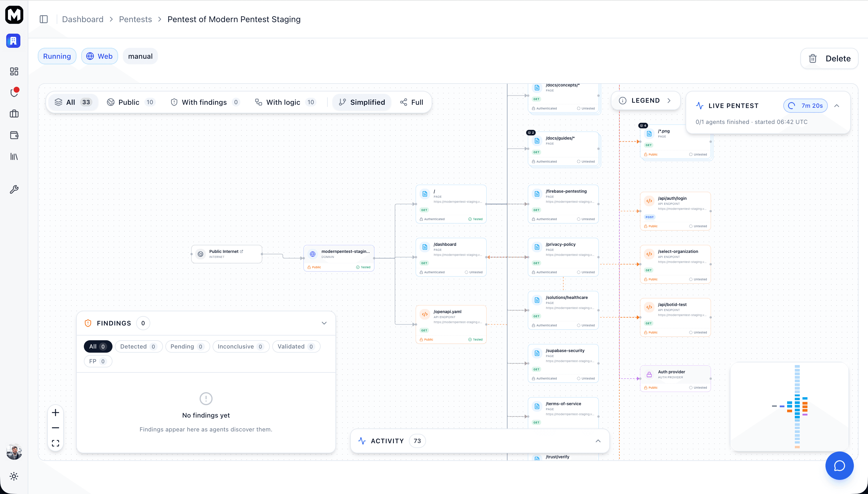This screenshot has height=494, width=868.
Task: Select the /api/botid-test endpoint node
Action: 676,317
